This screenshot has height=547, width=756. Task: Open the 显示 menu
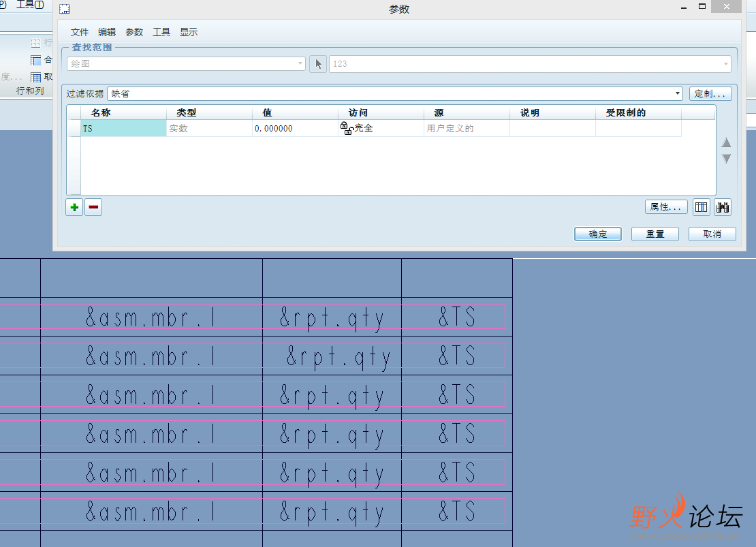click(x=189, y=32)
